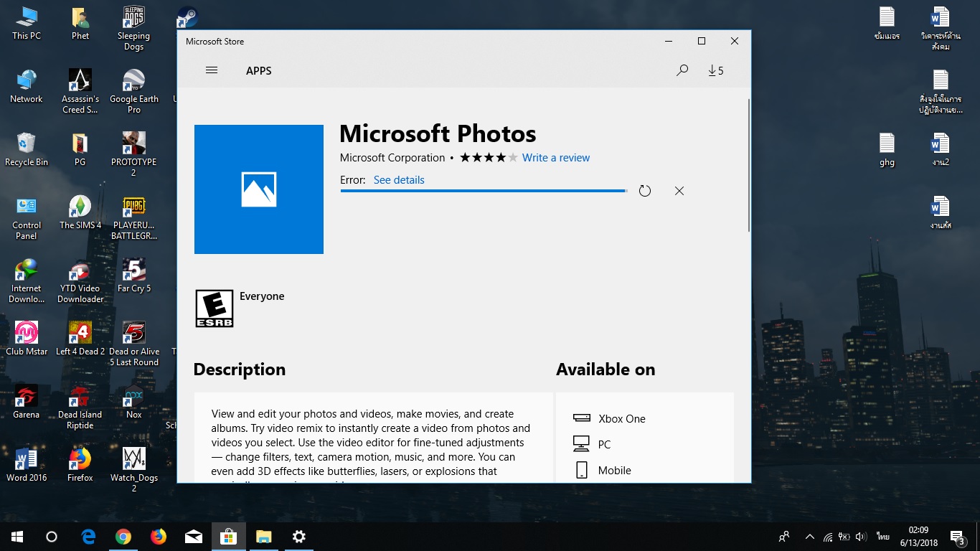The image size is (980, 551).
Task: Open the volume control in tray
Action: point(862,537)
